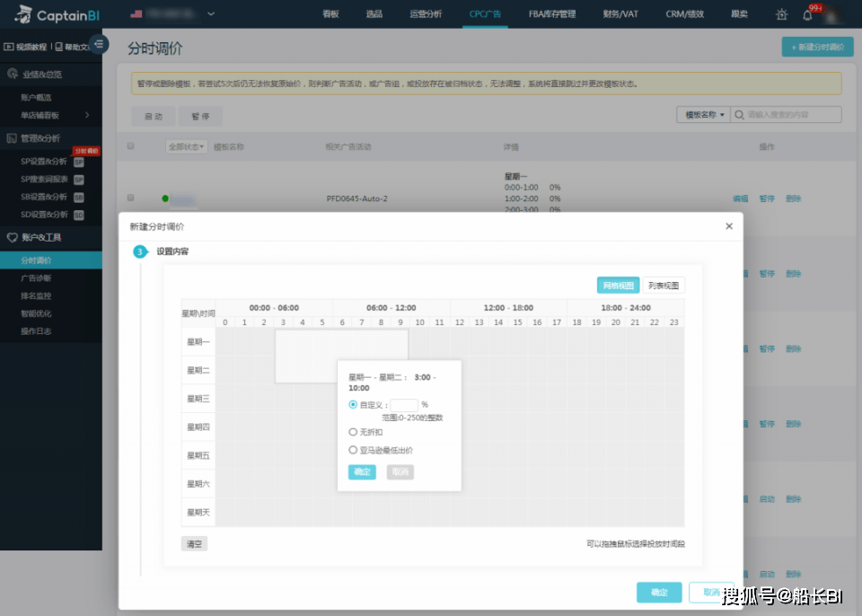This screenshot has width=862, height=616.
Task: Select the 无折扣 radio option
Action: click(353, 432)
